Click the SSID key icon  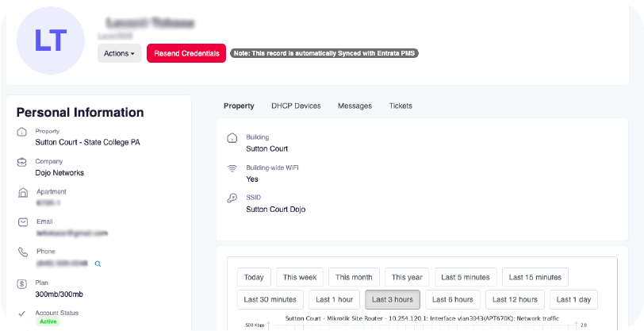[232, 198]
